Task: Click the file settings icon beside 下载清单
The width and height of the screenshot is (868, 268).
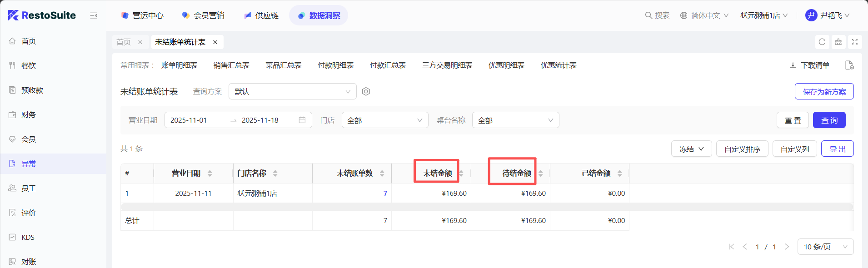Action: 849,65
